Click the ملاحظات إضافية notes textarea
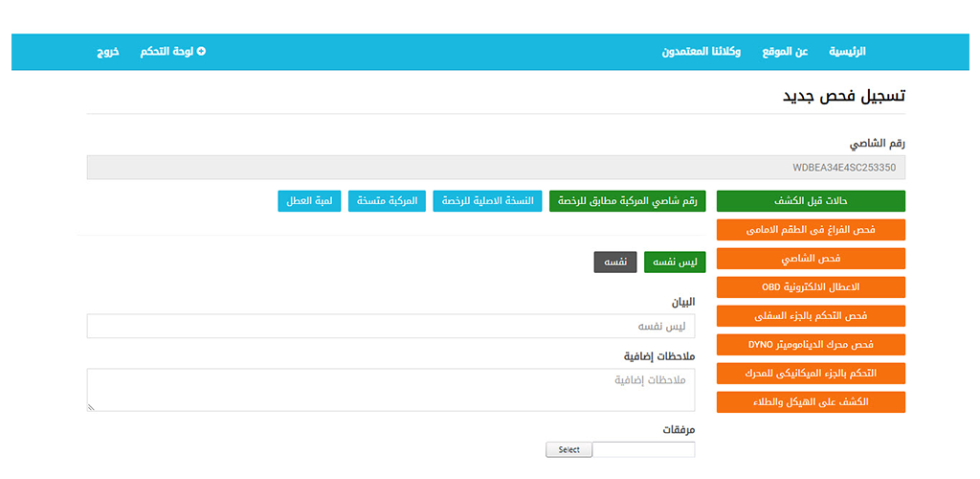 pos(390,390)
